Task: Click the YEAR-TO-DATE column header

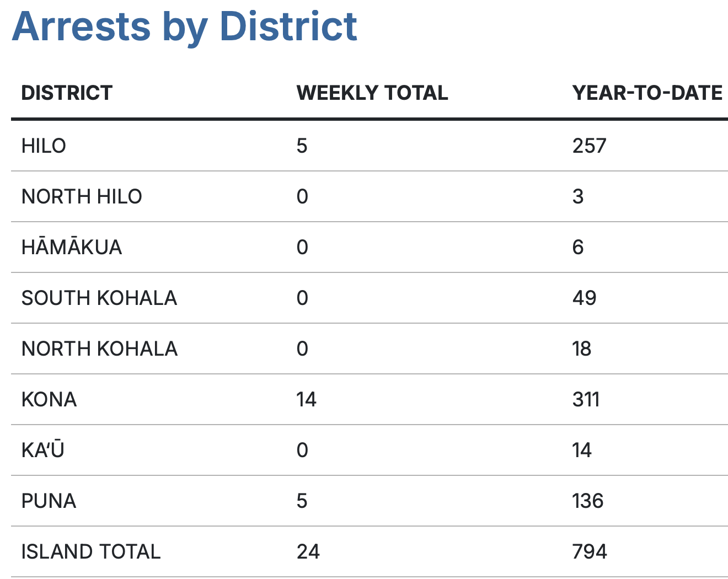Action: pos(647,93)
